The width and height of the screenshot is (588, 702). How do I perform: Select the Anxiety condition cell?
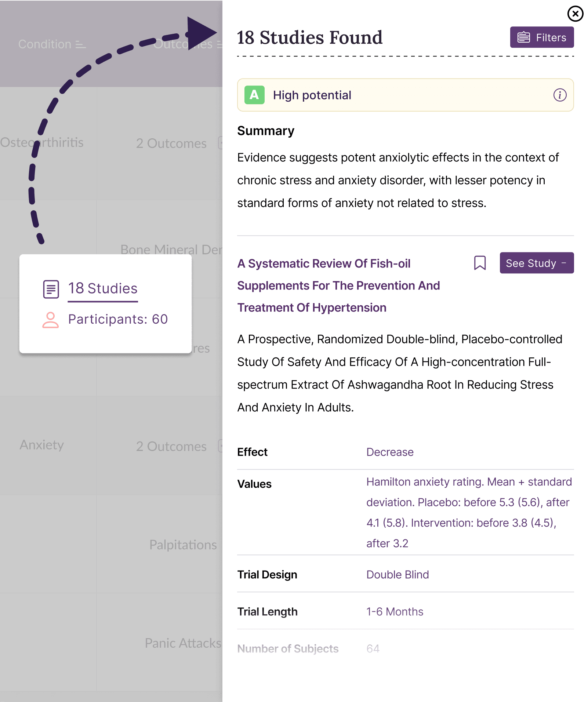[x=42, y=445]
